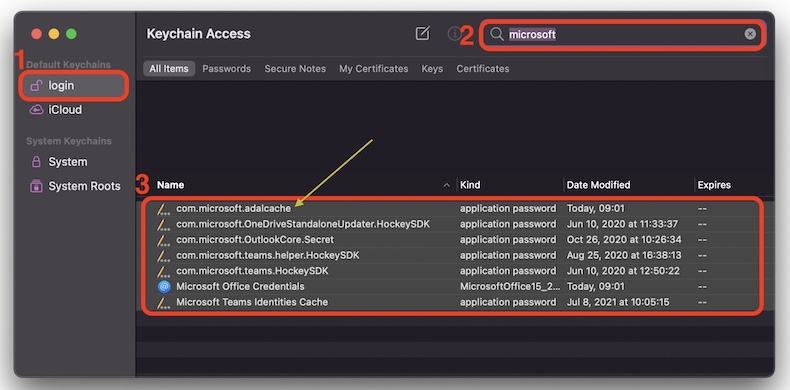The image size is (790, 390).
Task: Click the lock icon beside System
Action: [x=36, y=162]
